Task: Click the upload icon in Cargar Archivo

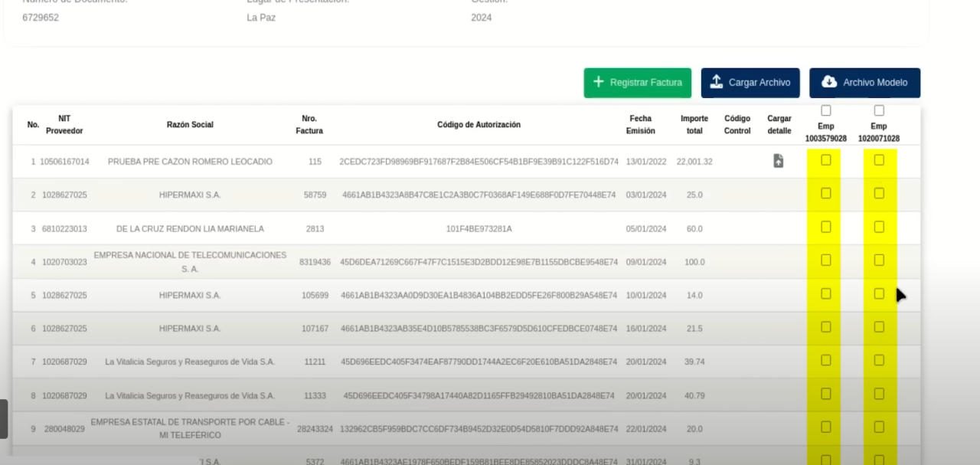Action: pyautogui.click(x=716, y=82)
